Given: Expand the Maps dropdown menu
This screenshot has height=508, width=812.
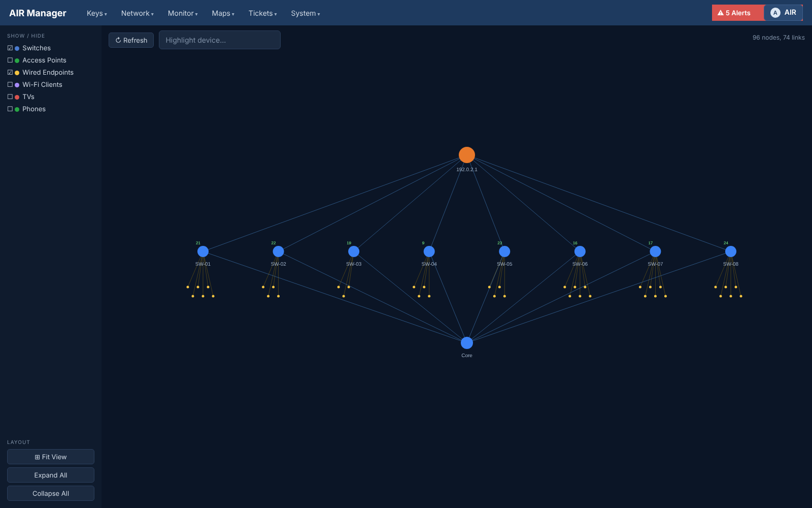Looking at the screenshot, I should tap(223, 13).
